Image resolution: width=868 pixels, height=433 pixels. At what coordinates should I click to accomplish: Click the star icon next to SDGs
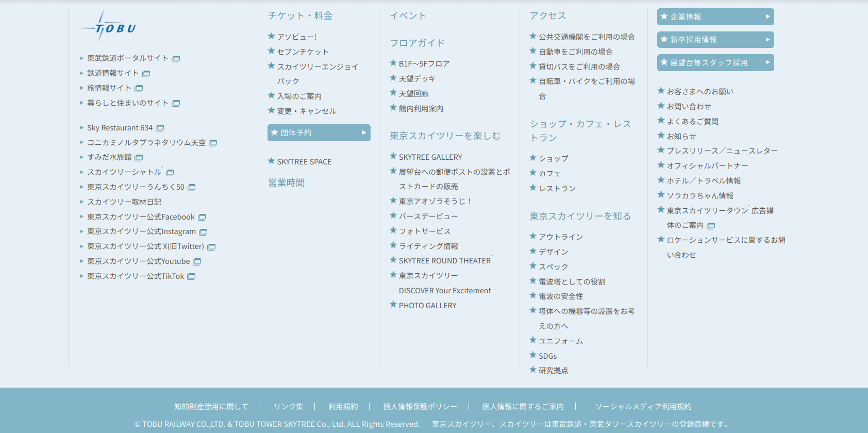click(533, 355)
